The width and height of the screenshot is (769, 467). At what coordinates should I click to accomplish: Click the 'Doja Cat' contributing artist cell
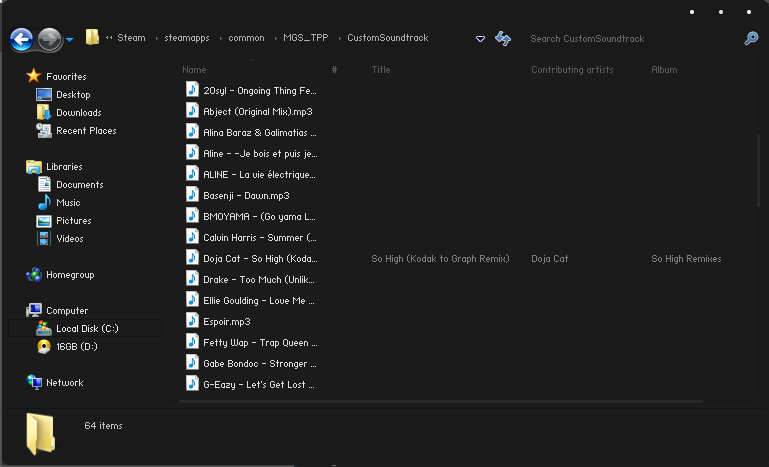[x=549, y=259]
